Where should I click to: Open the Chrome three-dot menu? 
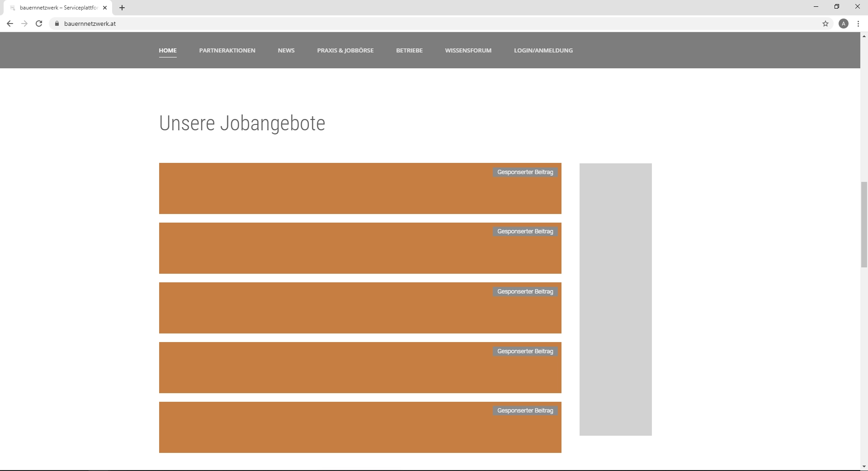pyautogui.click(x=858, y=24)
